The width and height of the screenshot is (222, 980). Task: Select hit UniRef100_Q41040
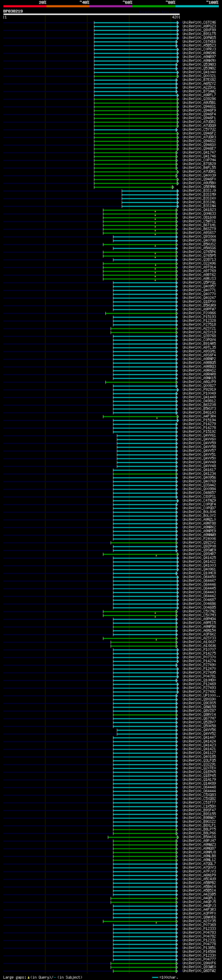coord(199,72)
